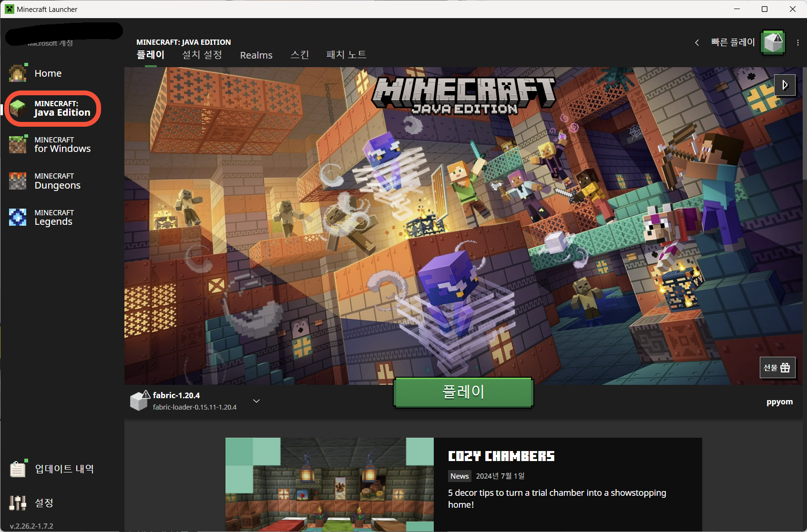The width and height of the screenshot is (807, 532).
Task: Click the article summary about decor tips
Action: (x=557, y=499)
